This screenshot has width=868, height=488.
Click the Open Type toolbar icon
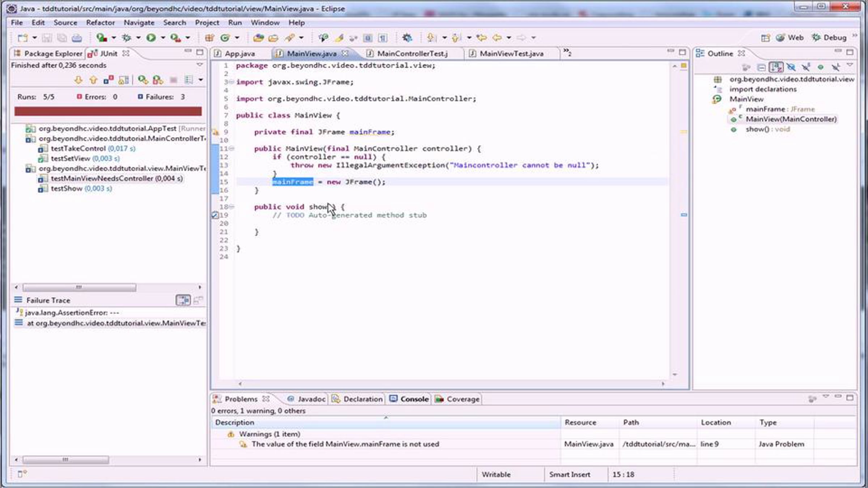pyautogui.click(x=258, y=38)
